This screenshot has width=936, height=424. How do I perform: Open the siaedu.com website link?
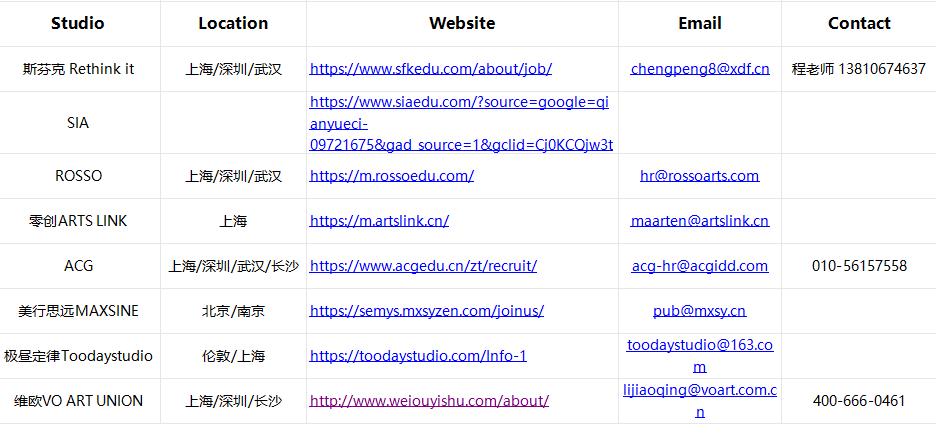pyautogui.click(x=461, y=124)
